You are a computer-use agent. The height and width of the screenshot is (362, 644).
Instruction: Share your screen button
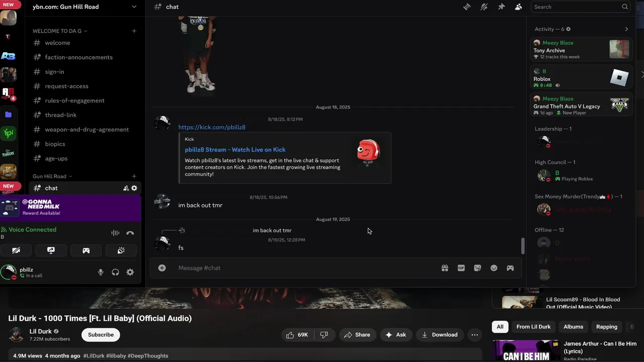pyautogui.click(x=51, y=250)
